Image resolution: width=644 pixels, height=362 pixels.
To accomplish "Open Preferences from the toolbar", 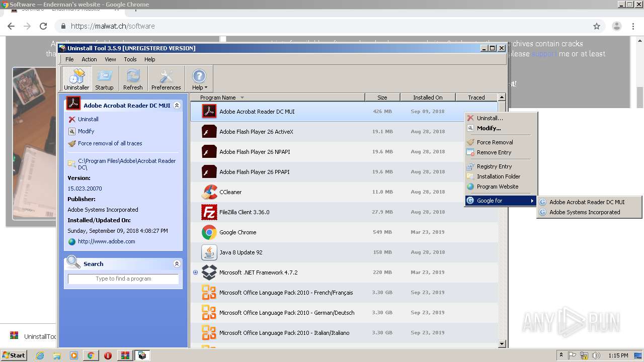I will click(166, 79).
